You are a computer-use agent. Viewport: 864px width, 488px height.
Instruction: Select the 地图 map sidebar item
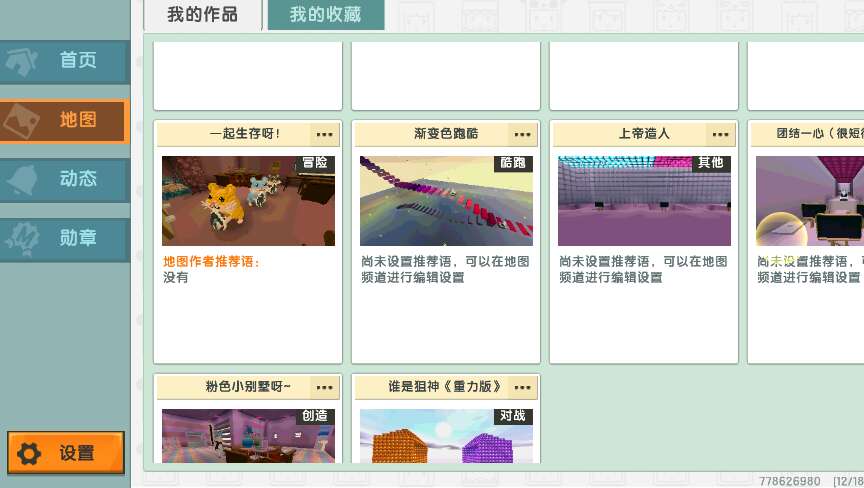pyautogui.click(x=65, y=121)
